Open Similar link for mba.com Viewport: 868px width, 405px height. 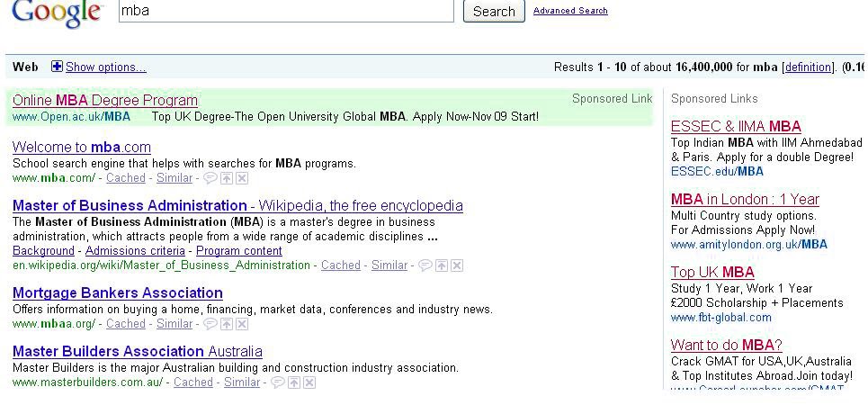click(x=174, y=178)
